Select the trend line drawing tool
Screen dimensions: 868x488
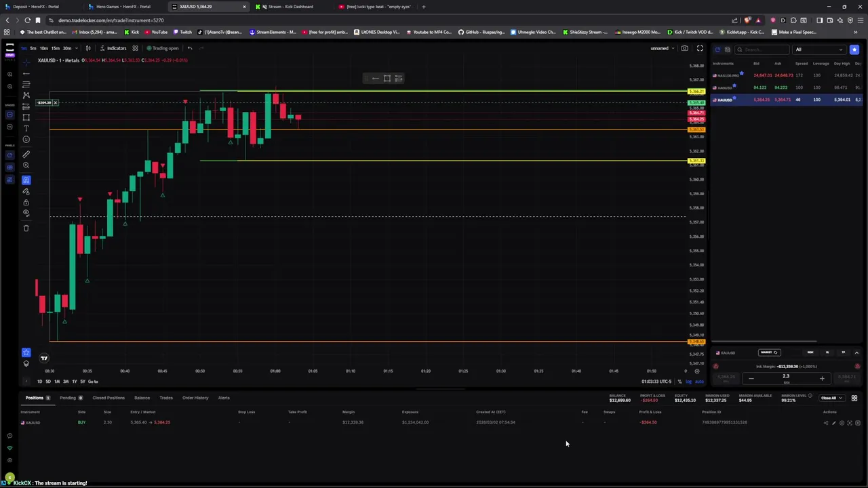tap(26, 74)
